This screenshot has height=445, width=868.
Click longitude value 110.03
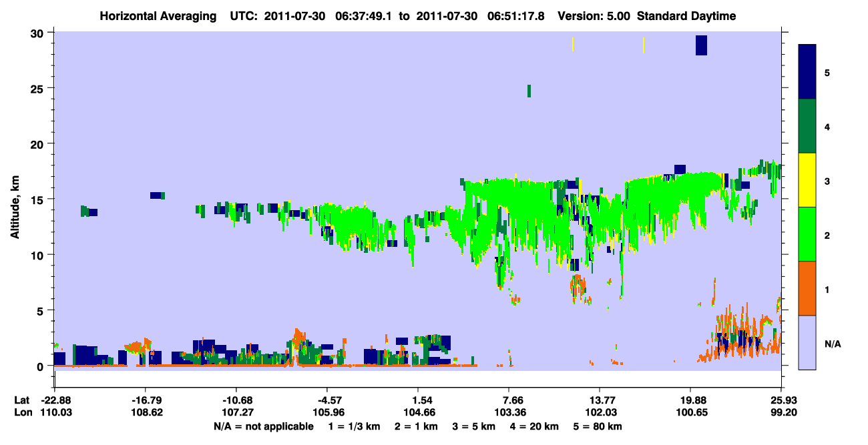pos(56,412)
